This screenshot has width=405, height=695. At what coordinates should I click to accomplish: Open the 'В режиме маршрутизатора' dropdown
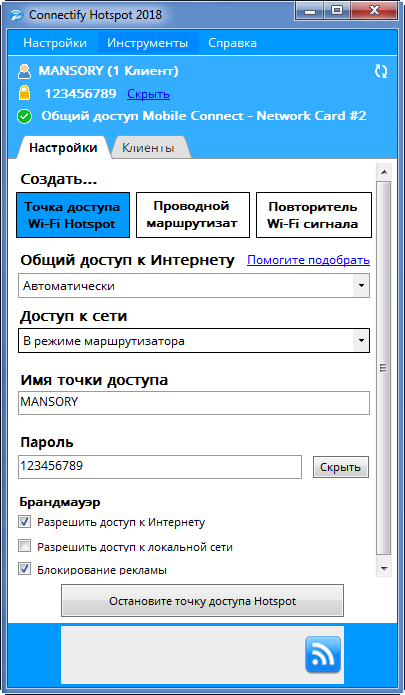click(x=194, y=341)
